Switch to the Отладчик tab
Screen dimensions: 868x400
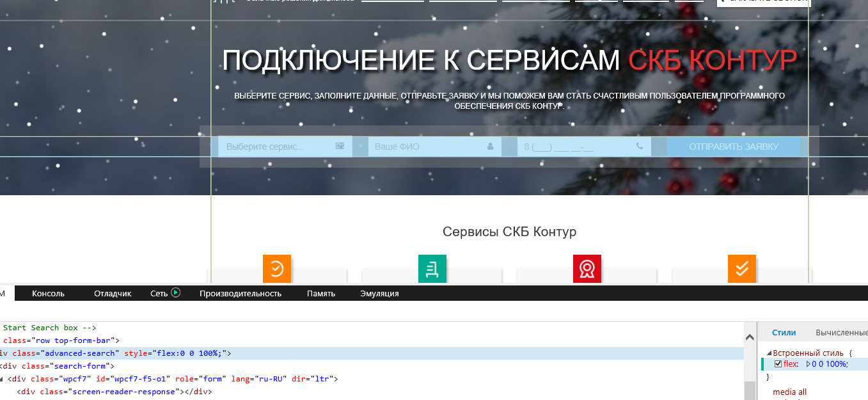coord(113,293)
